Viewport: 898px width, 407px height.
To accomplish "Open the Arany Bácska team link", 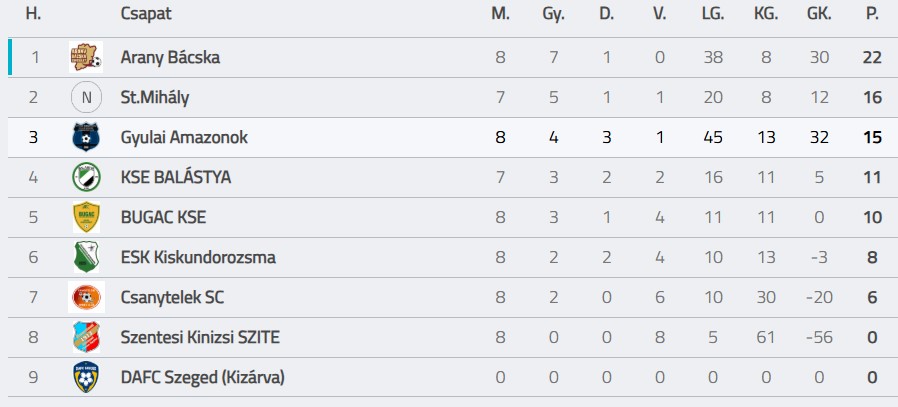I will [169, 57].
